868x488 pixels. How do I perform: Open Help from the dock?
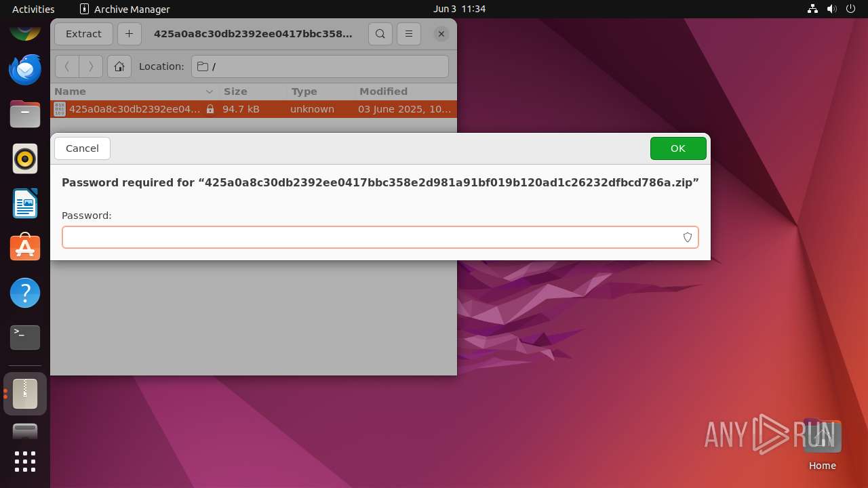[25, 293]
